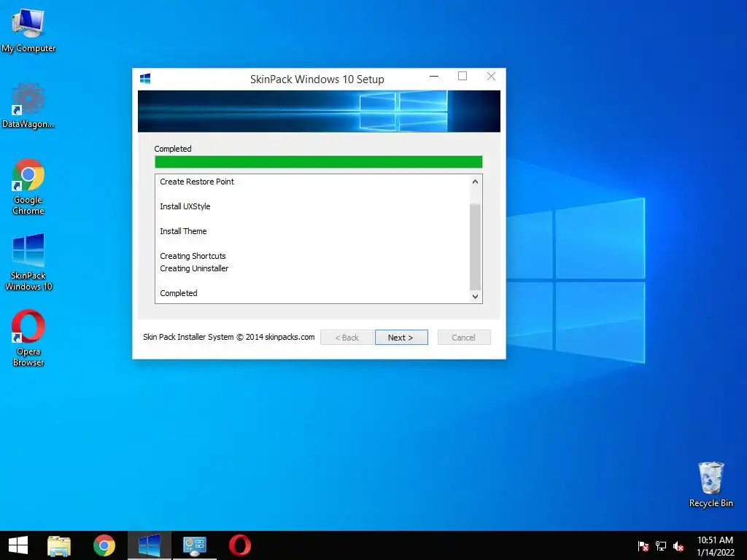Open the clock showing 10:51 AM
The width and height of the screenshot is (747, 560).
(715, 546)
